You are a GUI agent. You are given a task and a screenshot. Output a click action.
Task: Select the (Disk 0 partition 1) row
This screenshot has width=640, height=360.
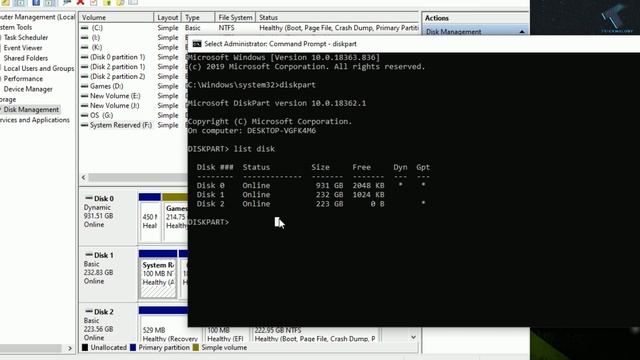(x=118, y=57)
